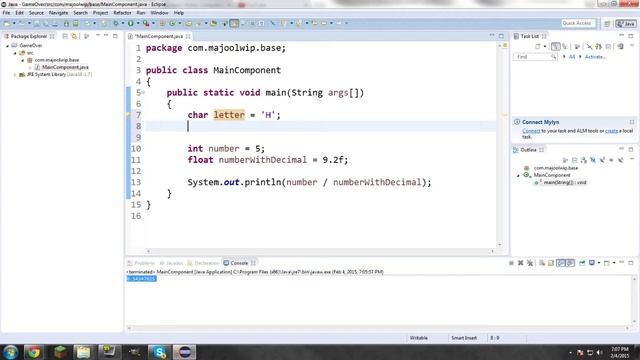Toggle Scroll Lock in Console toolbar
This screenshot has width=640, height=360.
pyautogui.click(x=551, y=263)
